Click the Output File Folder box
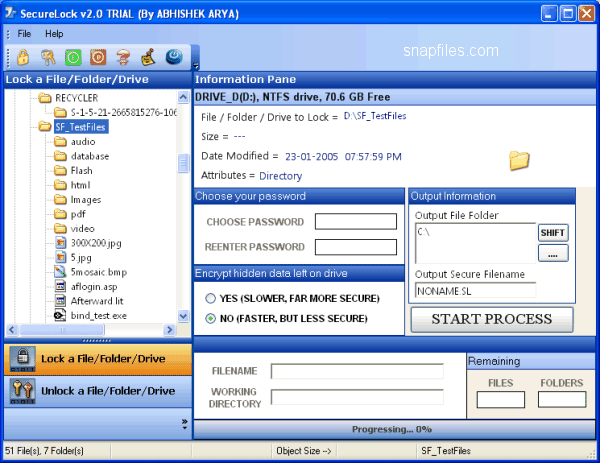This screenshot has height=463, width=600. (x=476, y=243)
